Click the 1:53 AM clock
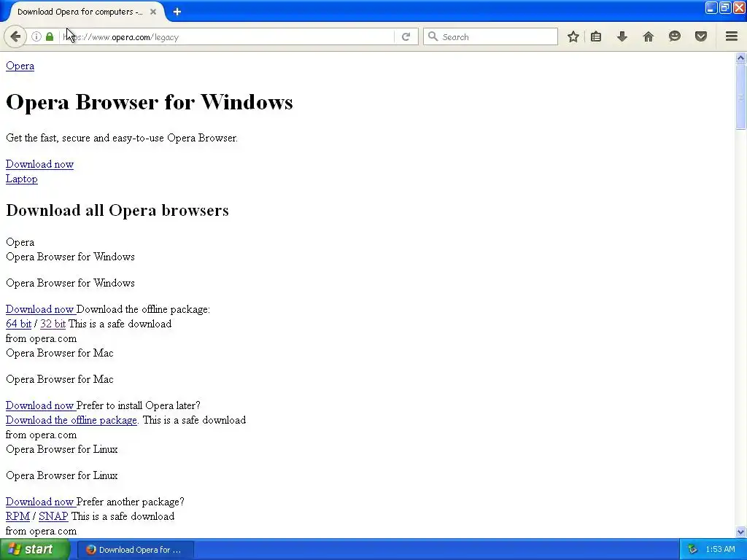The height and width of the screenshot is (560, 747). tap(720, 550)
